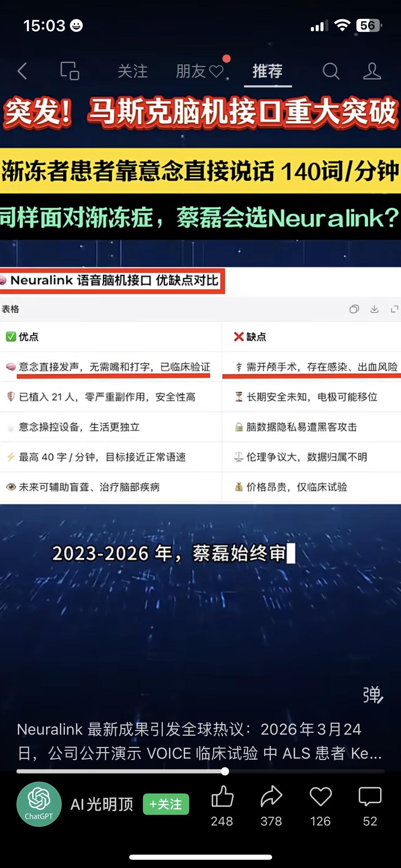This screenshot has width=401, height=868.
Task: Tap the download icon in the table header
Action: pos(374,309)
